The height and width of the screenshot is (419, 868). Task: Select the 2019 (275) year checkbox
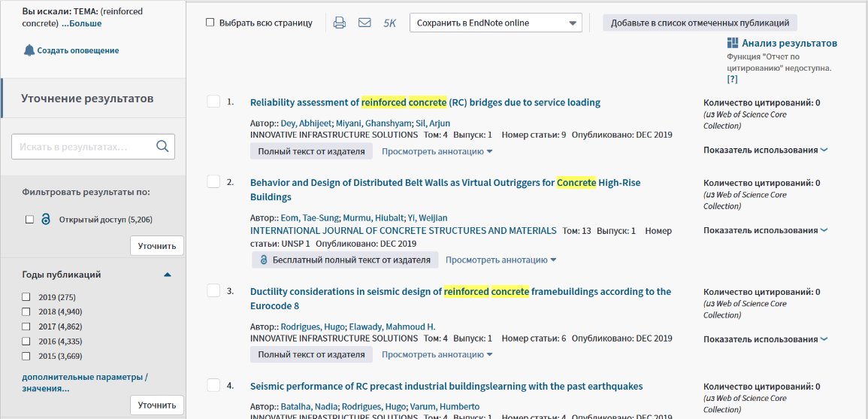[x=26, y=297]
